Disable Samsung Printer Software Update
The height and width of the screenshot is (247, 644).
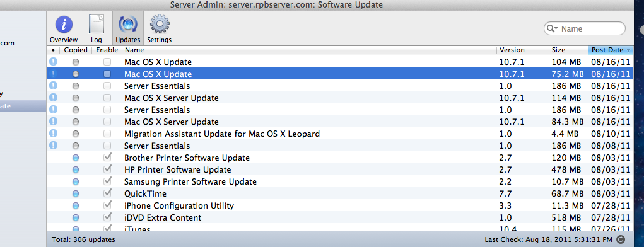point(108,181)
